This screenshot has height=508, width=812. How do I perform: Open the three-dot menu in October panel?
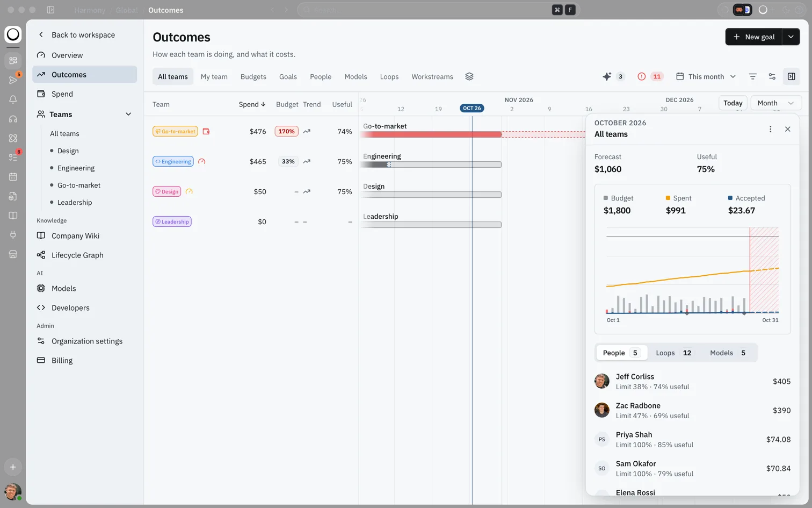(770, 129)
